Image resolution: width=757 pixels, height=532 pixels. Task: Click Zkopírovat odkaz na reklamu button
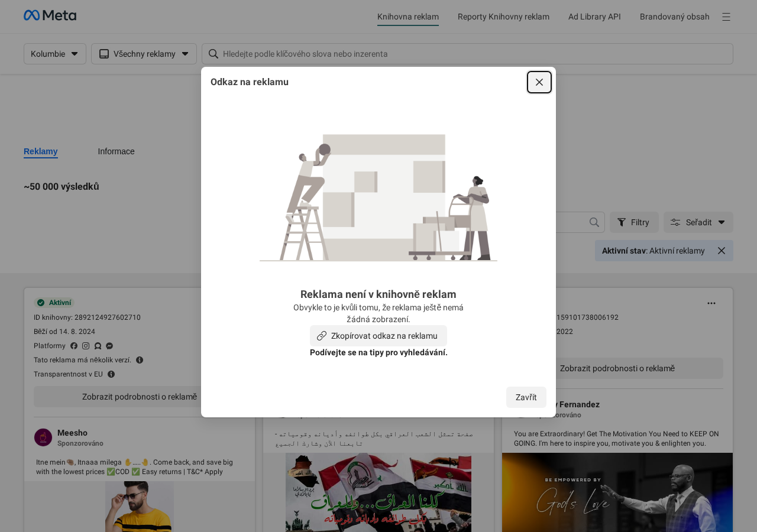(378, 336)
